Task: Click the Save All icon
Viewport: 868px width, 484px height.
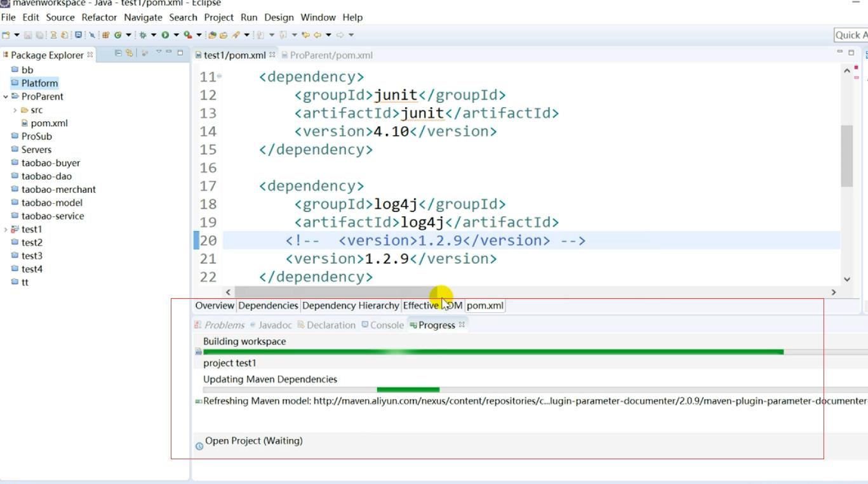Action: 40,35
